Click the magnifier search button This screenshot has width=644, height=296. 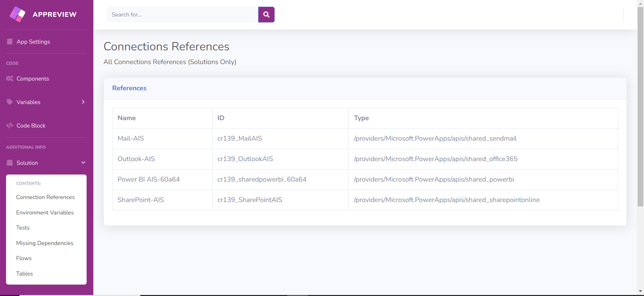266,15
